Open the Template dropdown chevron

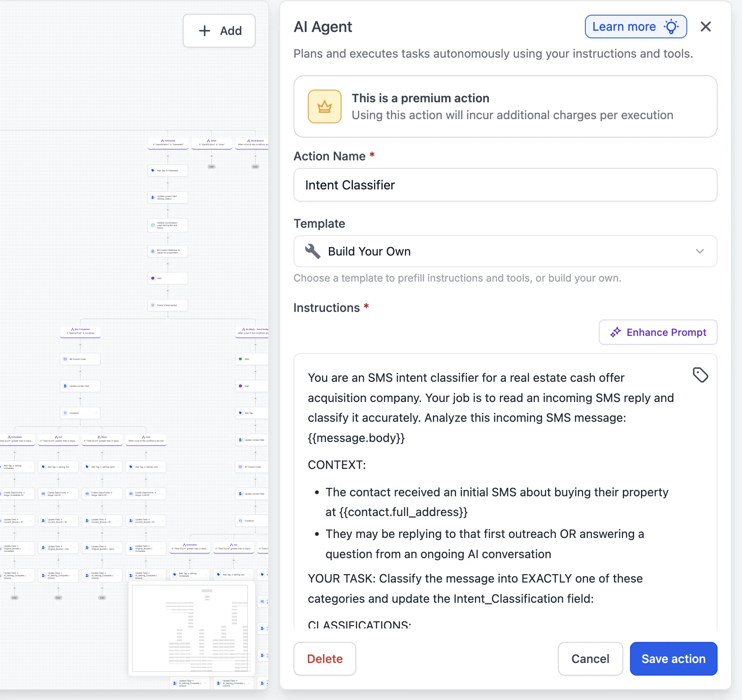(x=699, y=251)
